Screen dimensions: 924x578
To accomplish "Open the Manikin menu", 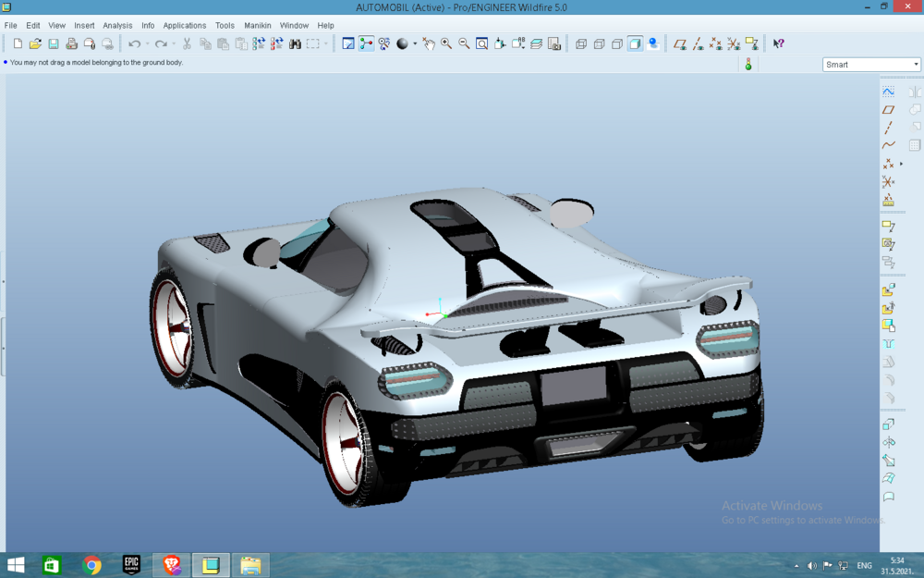I will (x=258, y=25).
